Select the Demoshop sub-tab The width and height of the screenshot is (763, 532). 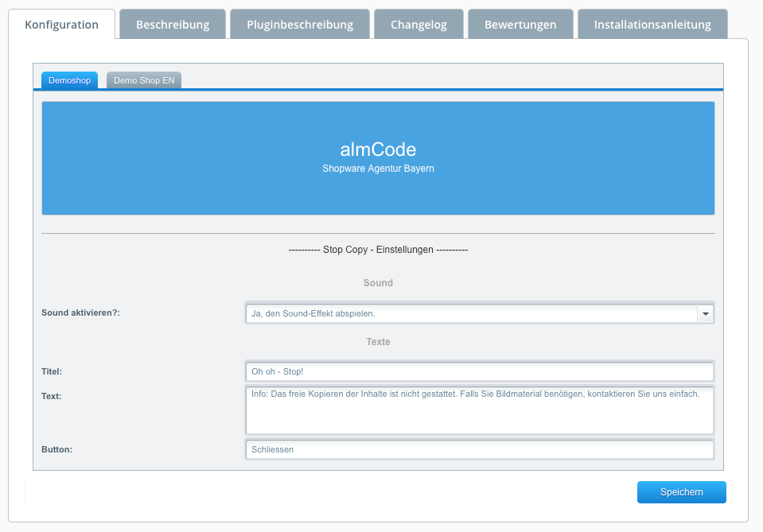pos(69,80)
